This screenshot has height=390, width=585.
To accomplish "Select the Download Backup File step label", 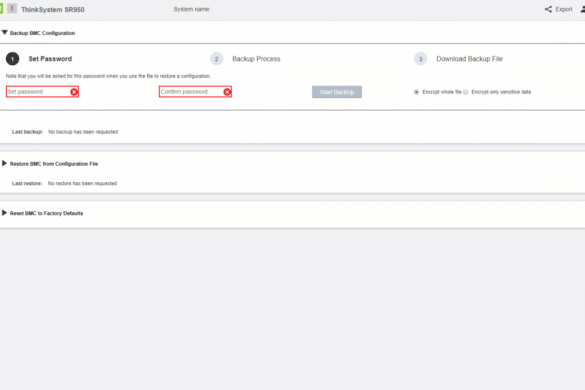I will pos(469,59).
